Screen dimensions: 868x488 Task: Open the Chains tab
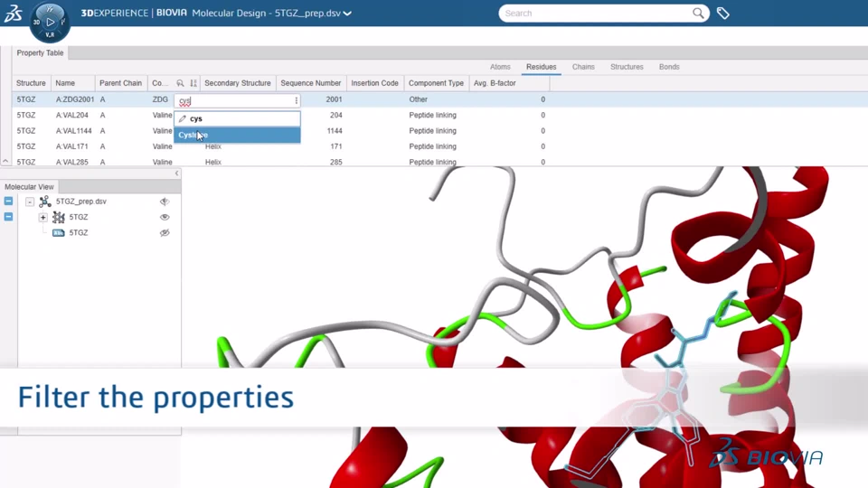tap(583, 67)
